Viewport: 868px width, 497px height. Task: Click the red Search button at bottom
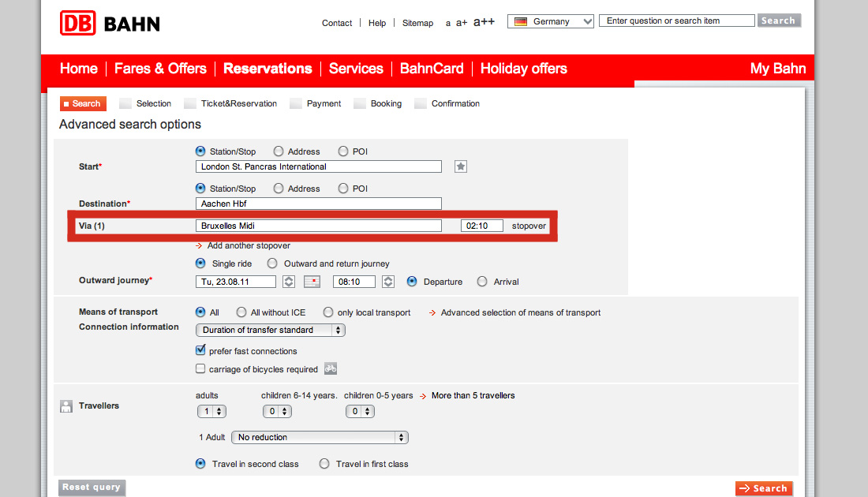763,488
